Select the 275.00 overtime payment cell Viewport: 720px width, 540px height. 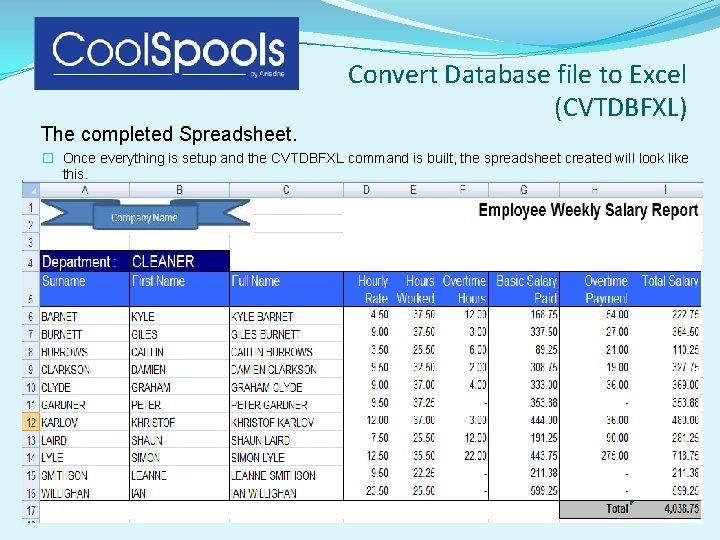[x=595, y=456]
